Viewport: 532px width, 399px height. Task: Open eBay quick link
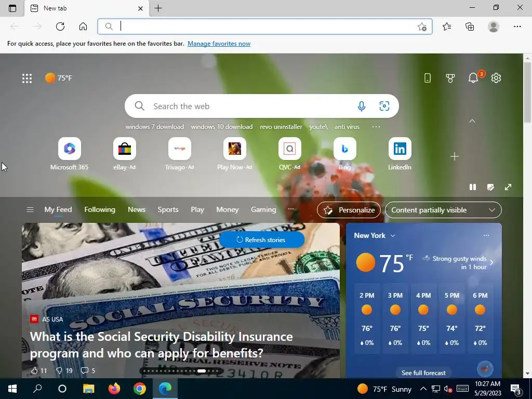125,154
